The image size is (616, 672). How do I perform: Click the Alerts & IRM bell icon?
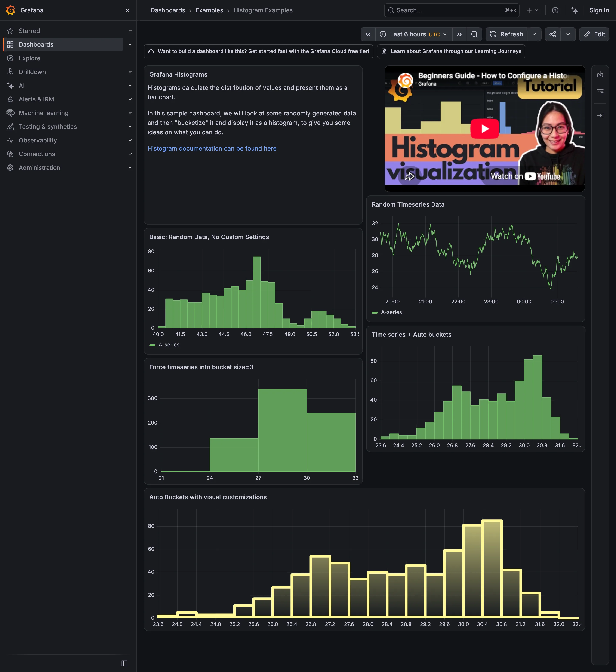pos(10,99)
